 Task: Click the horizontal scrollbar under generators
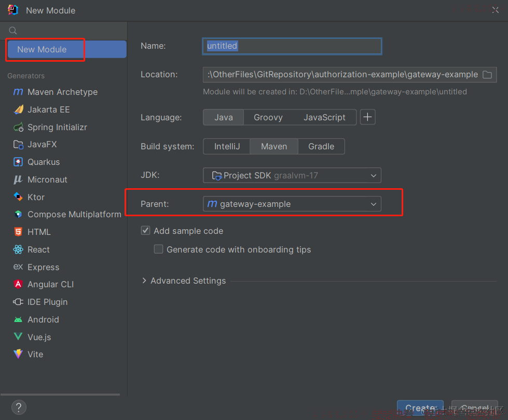(x=60, y=395)
